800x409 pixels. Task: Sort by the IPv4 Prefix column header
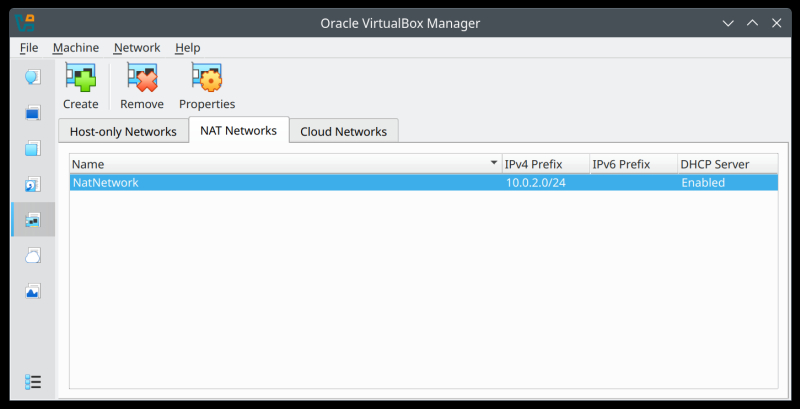point(546,164)
